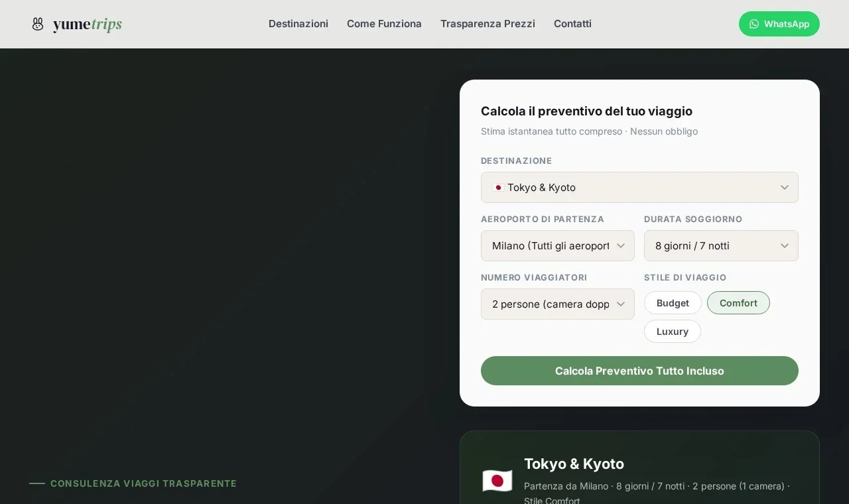Click the chevron arrow in the destination field
The height and width of the screenshot is (504, 849).
(x=785, y=188)
